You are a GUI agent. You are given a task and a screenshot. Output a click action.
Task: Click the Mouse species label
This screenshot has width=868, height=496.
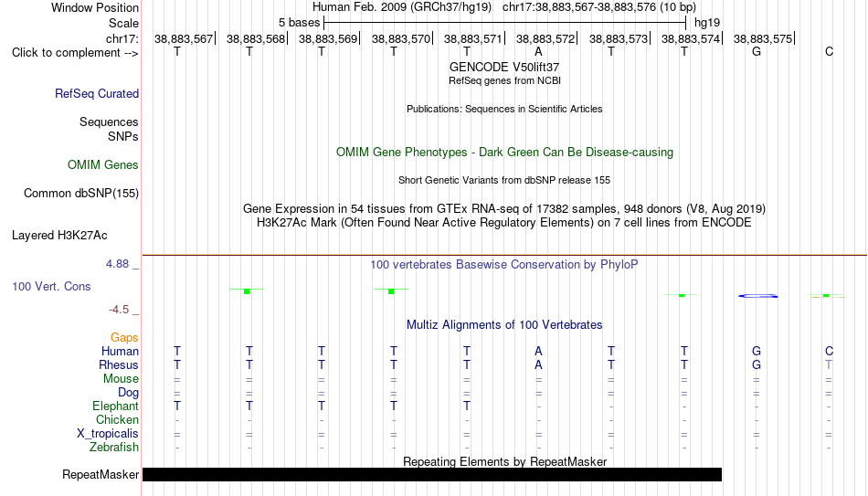[122, 379]
